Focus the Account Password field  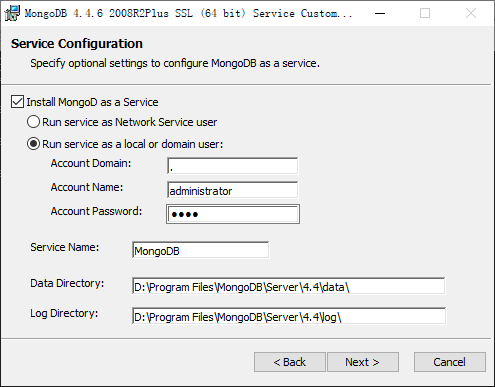pyautogui.click(x=233, y=214)
